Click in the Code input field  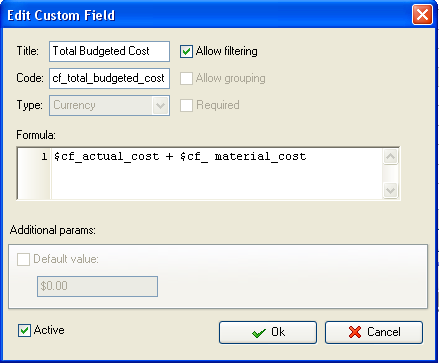[109, 78]
